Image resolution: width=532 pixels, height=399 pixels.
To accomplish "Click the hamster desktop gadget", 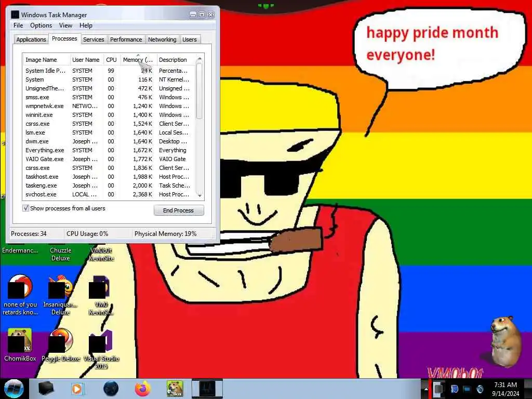I will pyautogui.click(x=506, y=342).
